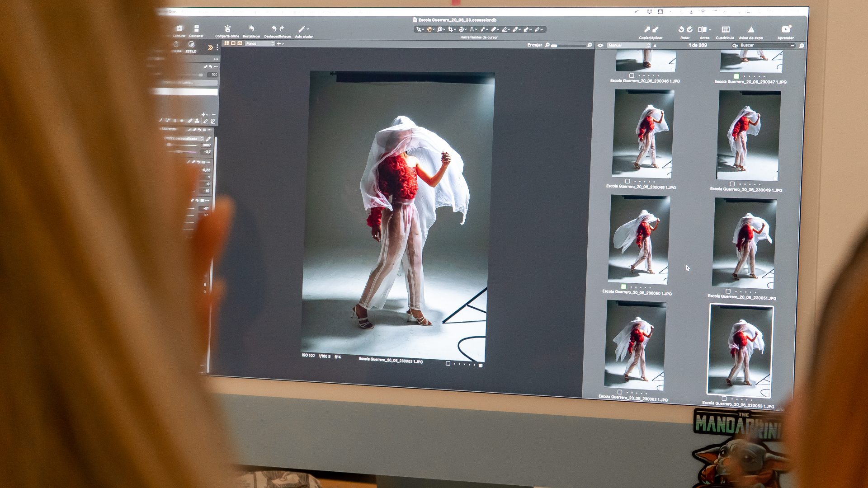Screen dimensions: 868x488
Task: Check color tag box of 230048 thumbnail
Action: 627,181
